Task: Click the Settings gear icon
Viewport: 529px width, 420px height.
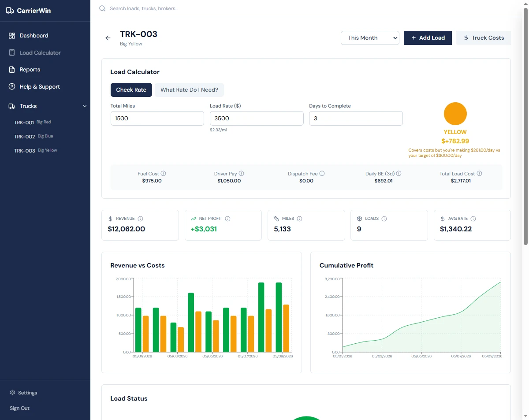Action: pos(12,393)
